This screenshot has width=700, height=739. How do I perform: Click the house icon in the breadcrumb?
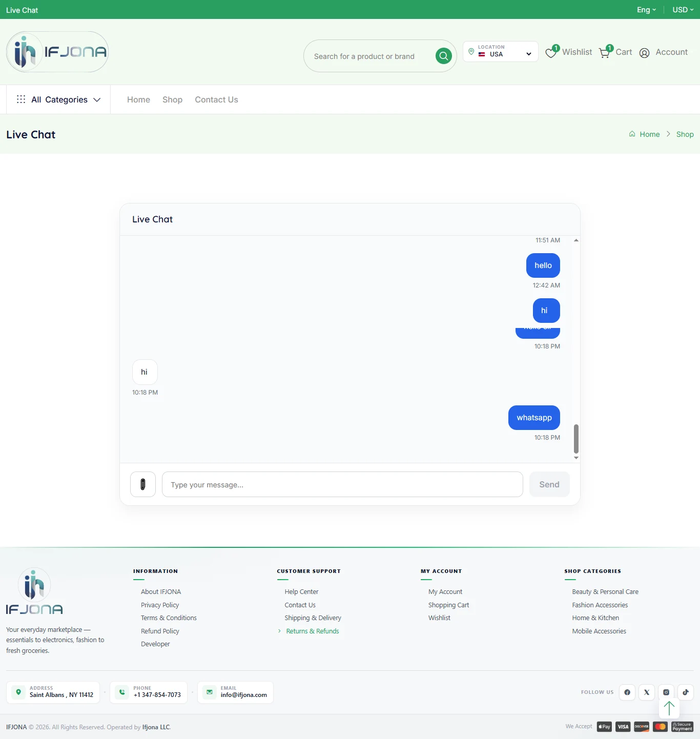point(632,134)
